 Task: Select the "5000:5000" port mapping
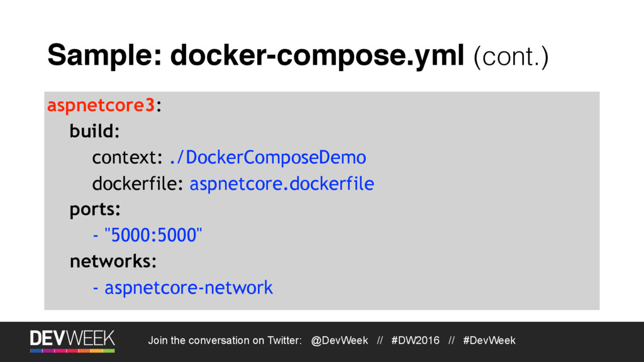click(153, 235)
